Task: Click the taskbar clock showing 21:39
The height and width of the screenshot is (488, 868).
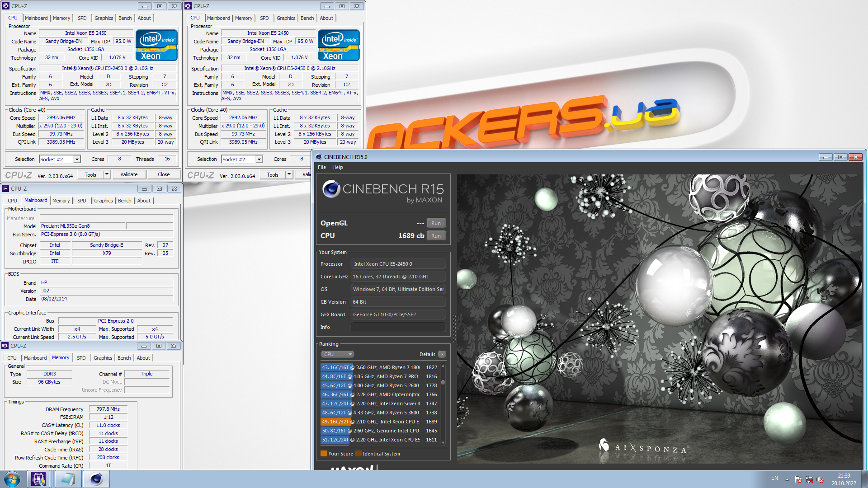Action: pos(844,479)
